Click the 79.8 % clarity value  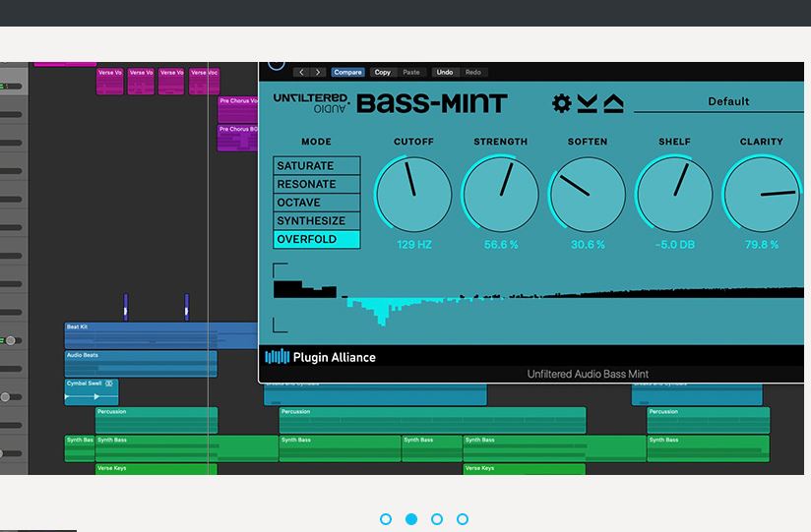762,245
